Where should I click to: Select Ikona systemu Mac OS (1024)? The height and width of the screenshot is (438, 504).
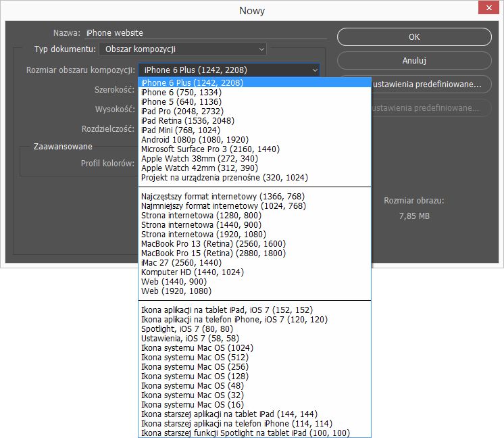[x=255, y=348]
